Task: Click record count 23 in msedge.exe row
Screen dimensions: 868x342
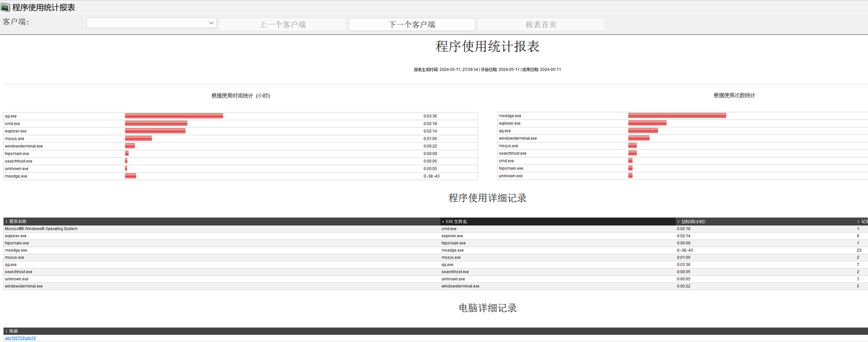Action: pyautogui.click(x=859, y=250)
